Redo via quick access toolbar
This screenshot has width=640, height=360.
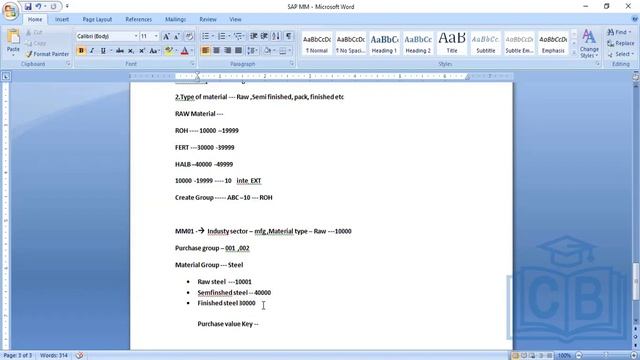[x=53, y=7]
